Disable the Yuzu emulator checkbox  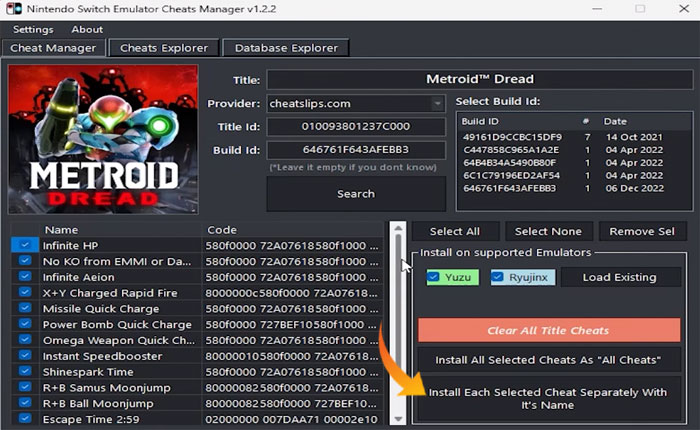point(433,277)
